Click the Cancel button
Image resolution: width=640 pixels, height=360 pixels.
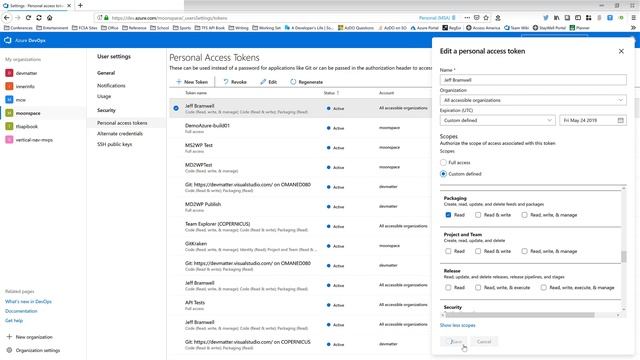(484, 341)
